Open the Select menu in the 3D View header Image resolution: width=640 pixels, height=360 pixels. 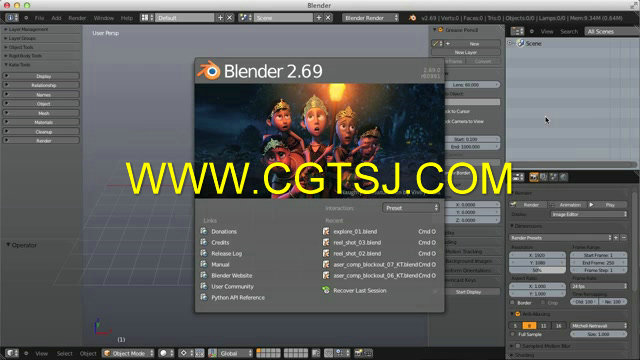pyautogui.click(x=64, y=353)
